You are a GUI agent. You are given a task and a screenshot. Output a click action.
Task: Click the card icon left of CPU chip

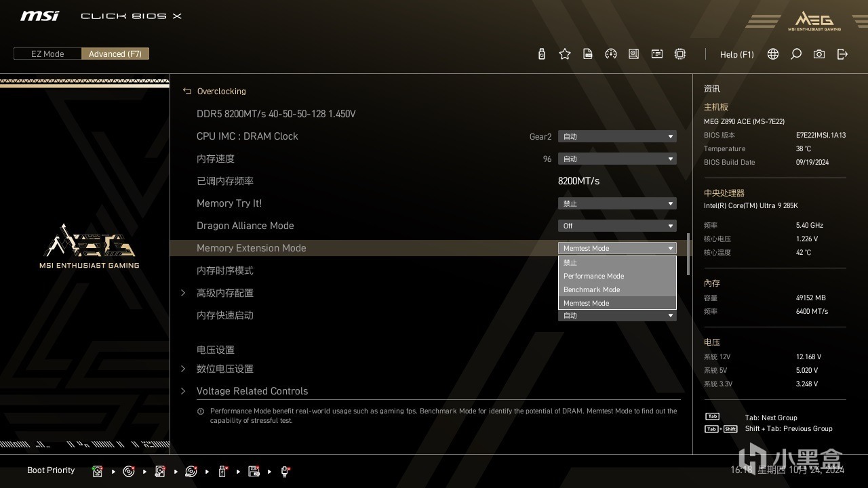657,54
